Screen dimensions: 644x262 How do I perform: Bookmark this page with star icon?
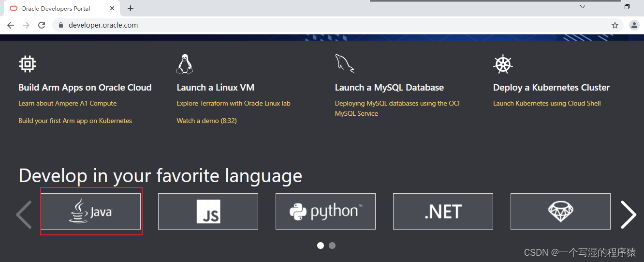tap(615, 25)
